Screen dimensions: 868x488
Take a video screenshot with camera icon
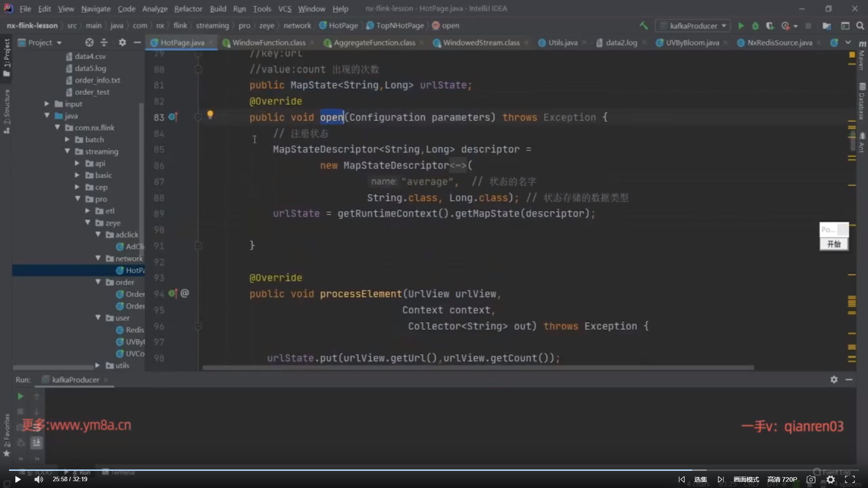[811, 479]
